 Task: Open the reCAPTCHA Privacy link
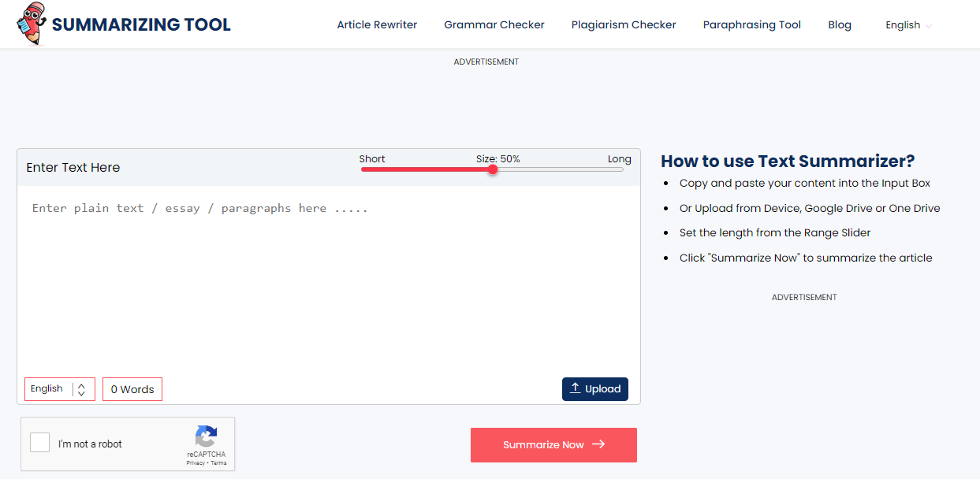(x=195, y=463)
